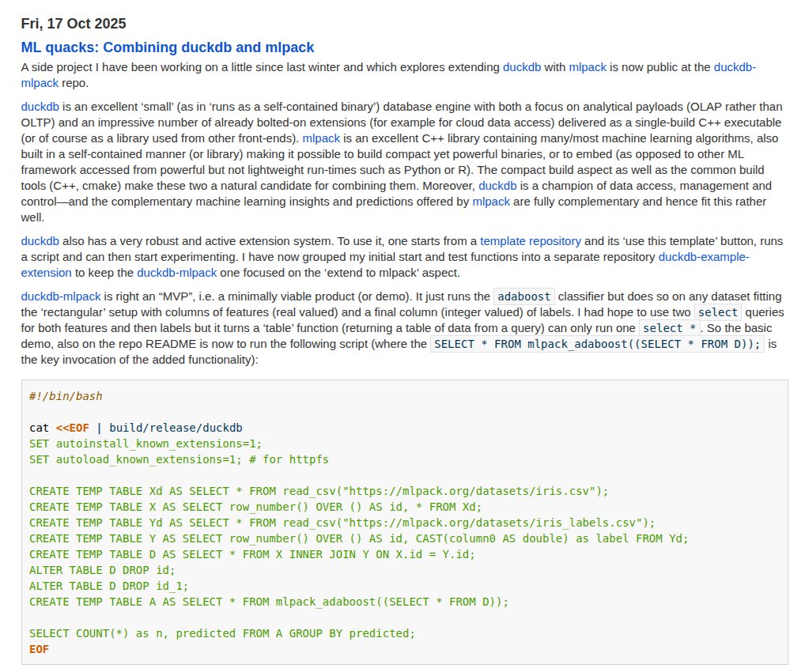Open 'duckdb' link before 'is an excellent small'
Viewport: 805px width, 672px height.
(x=40, y=107)
